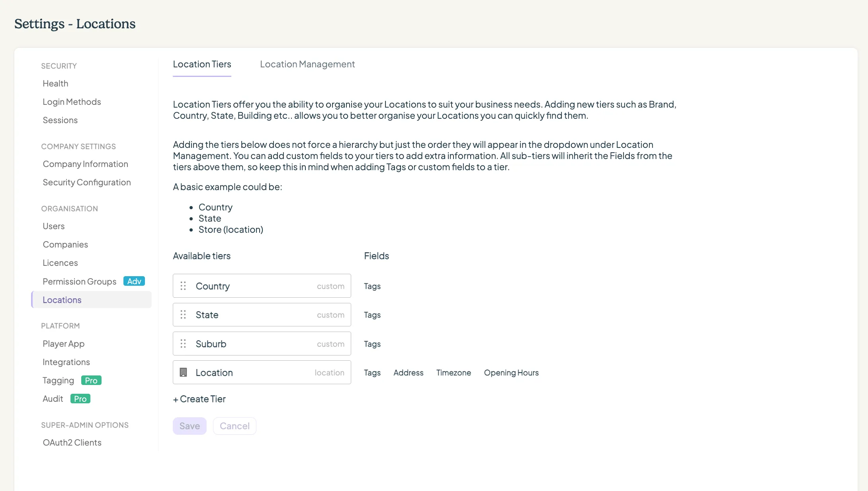Open the Audit page
This screenshot has height=491, width=868.
click(53, 399)
